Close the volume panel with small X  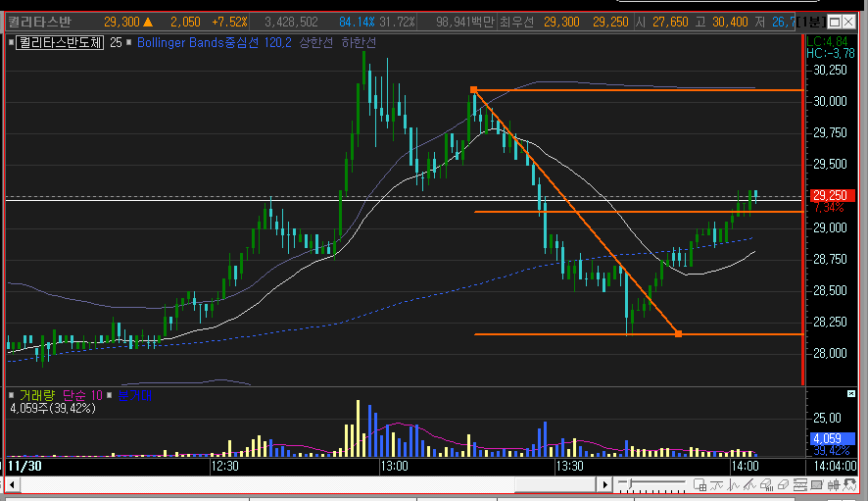point(851,393)
